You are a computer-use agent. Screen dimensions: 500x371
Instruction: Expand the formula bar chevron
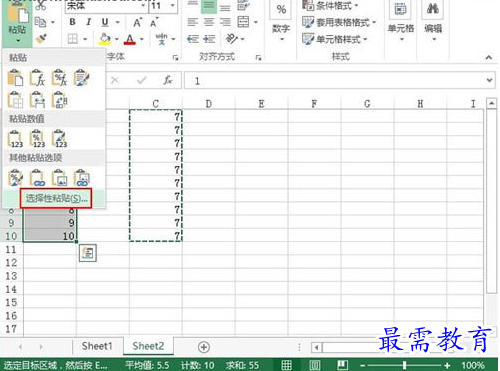[x=489, y=80]
